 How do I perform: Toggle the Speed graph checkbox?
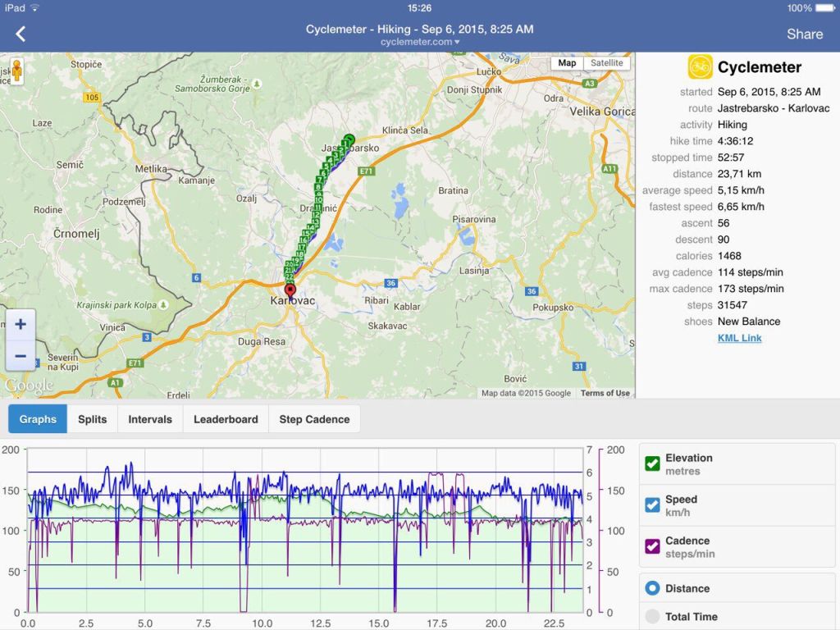click(653, 505)
